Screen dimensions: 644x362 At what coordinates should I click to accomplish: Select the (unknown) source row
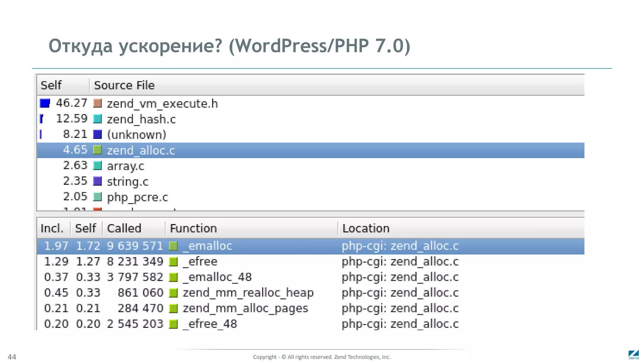click(x=311, y=134)
